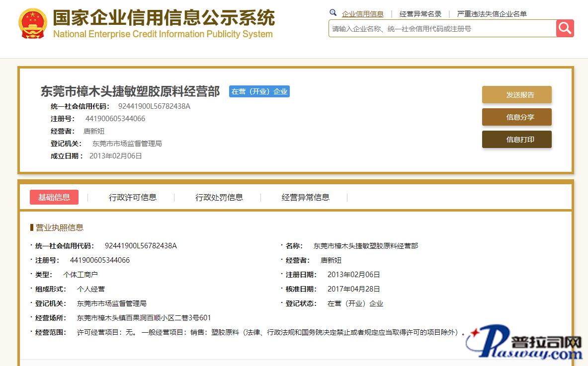
Task: Click the small blue magnifier icon
Action: (x=333, y=13)
